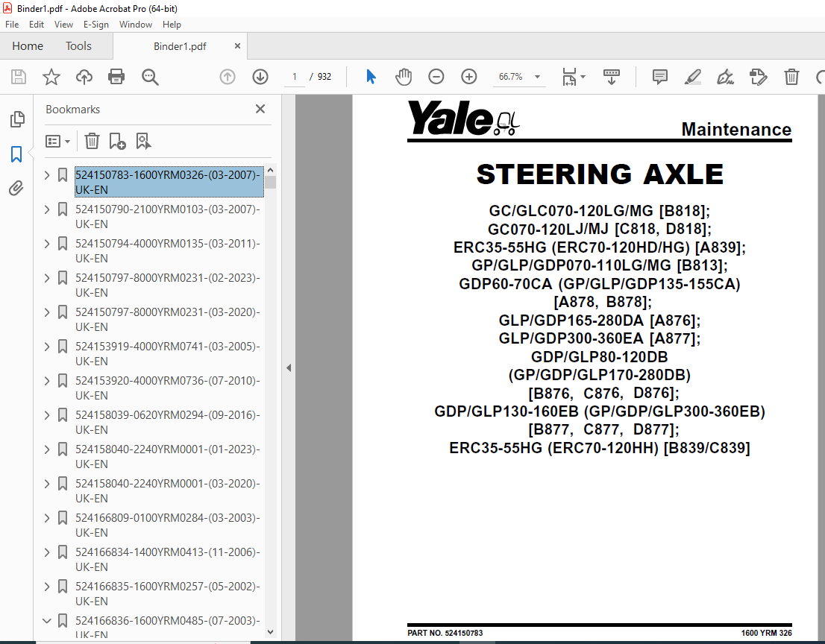Viewport: 825px width, 644px height.
Task: Go to next page arrow
Action: (260, 77)
